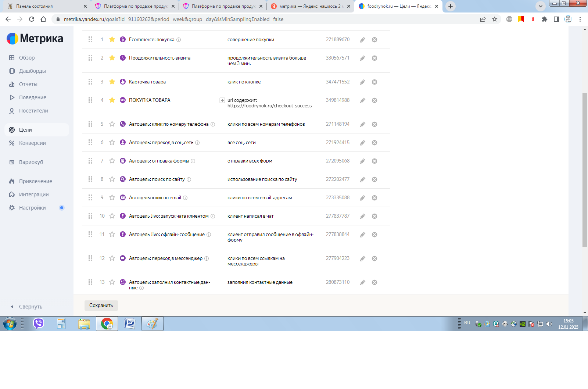
Task: Show info for phone number click autogoal
Action: pos(213,124)
